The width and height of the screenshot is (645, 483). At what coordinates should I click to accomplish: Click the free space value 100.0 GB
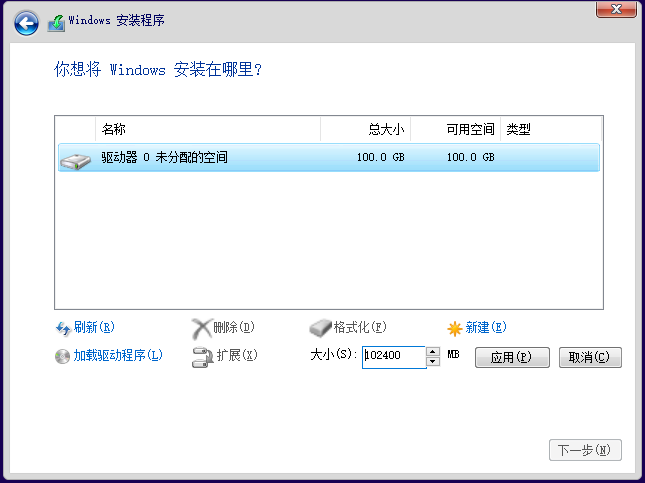point(471,158)
